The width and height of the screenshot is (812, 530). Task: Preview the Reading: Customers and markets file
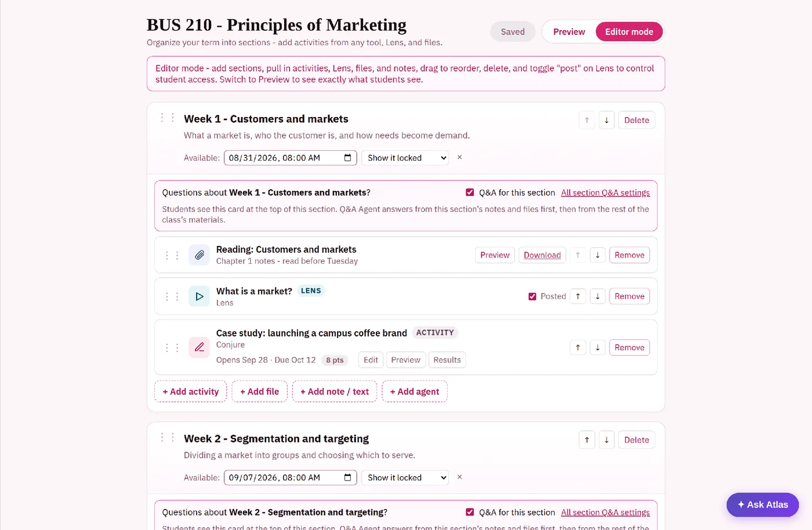[495, 255]
